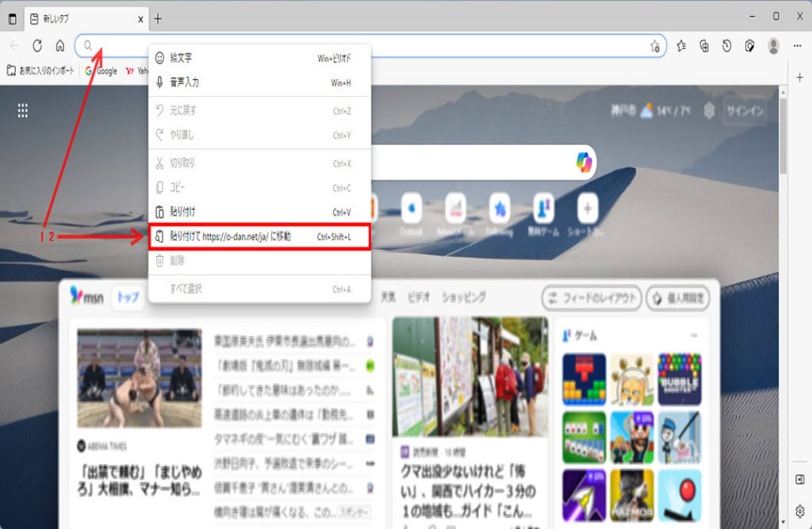Screen dimensions: 812x529
Task: Go to the home page icon
Action: click(59, 46)
